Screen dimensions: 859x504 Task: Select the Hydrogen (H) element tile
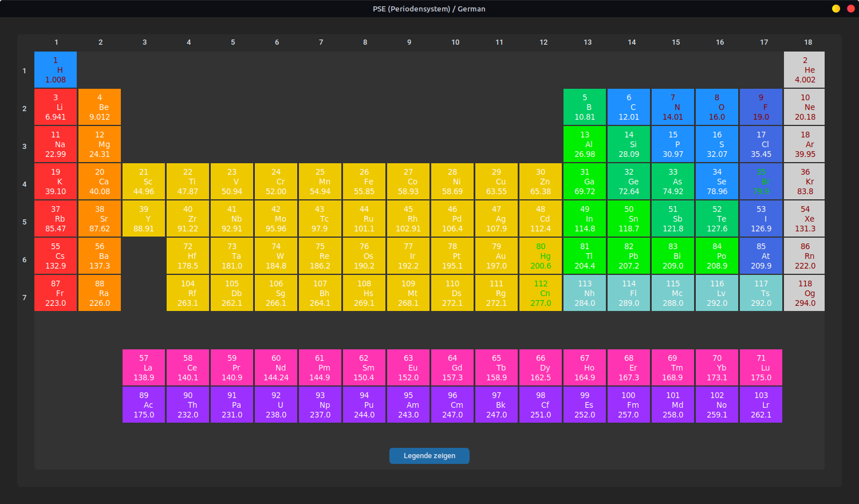point(56,70)
